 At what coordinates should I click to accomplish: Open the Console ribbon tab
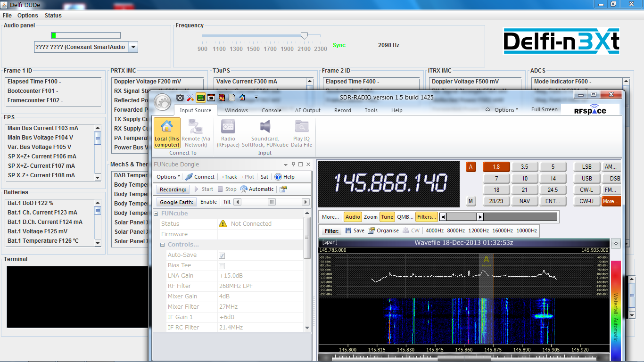(272, 110)
